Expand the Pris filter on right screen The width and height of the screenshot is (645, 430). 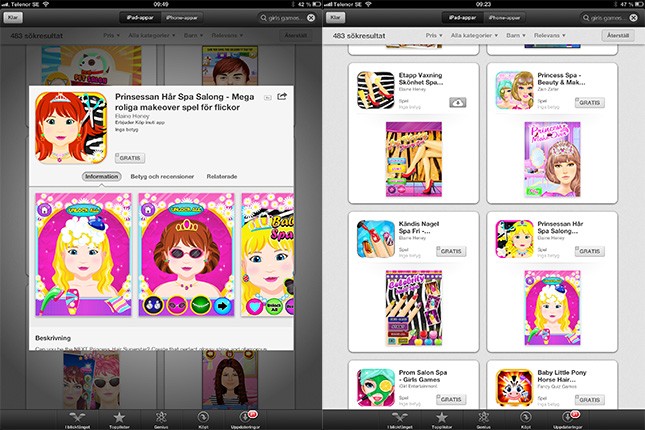[x=431, y=35]
